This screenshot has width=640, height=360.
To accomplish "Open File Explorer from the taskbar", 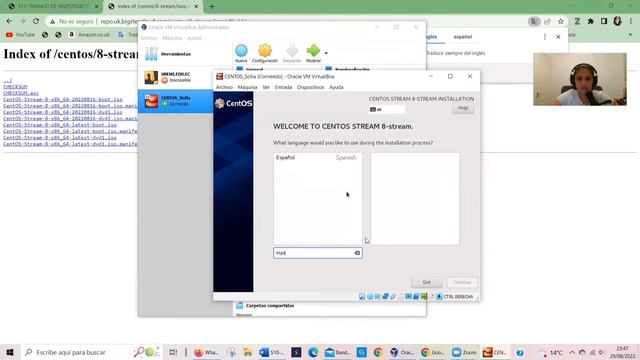I will (x=247, y=352).
